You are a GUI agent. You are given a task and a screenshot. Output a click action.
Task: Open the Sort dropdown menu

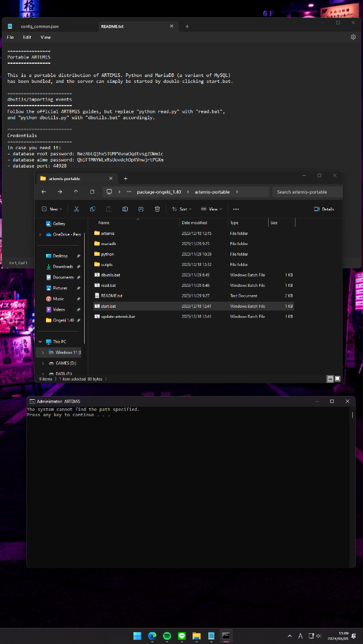click(x=181, y=209)
